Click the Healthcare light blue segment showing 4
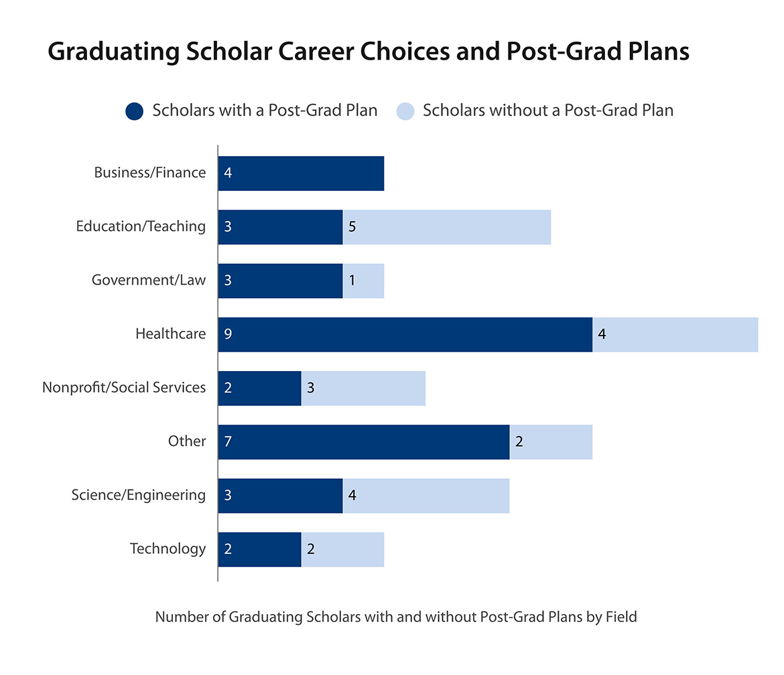The image size is (784, 675). point(675,334)
